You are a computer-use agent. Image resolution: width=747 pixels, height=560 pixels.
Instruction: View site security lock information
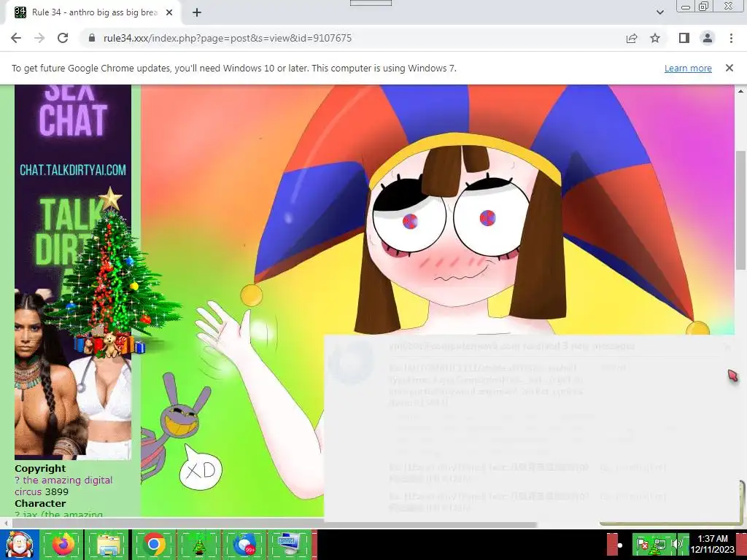coord(92,38)
